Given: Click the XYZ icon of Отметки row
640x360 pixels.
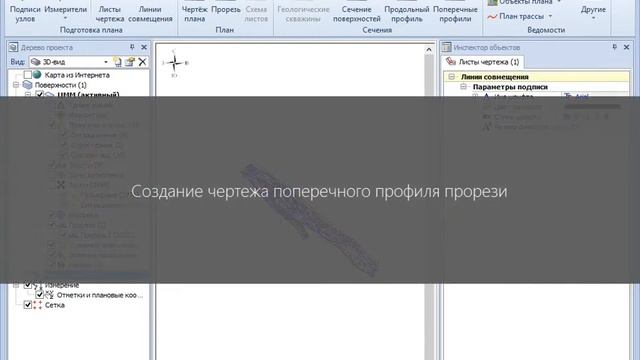Looking at the screenshot, I should (x=49, y=295).
